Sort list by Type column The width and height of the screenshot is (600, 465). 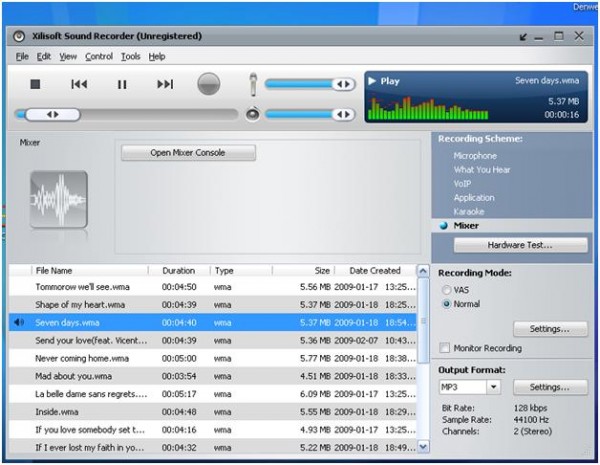coord(241,271)
